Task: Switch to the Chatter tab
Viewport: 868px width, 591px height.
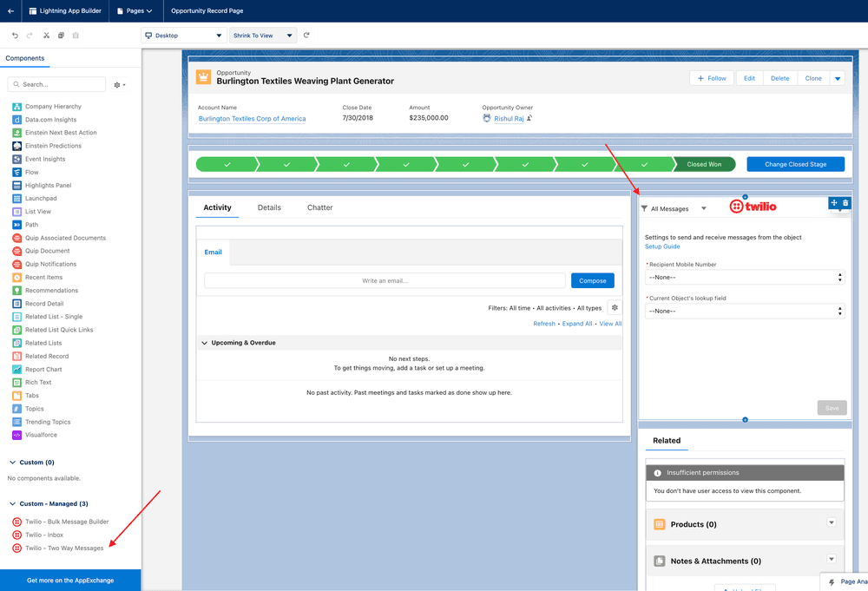Action: pos(320,207)
